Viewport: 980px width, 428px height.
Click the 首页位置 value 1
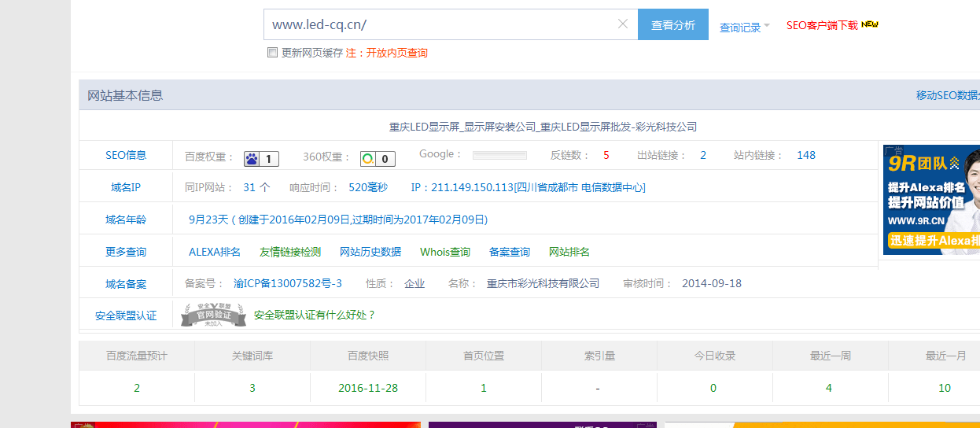[484, 388]
